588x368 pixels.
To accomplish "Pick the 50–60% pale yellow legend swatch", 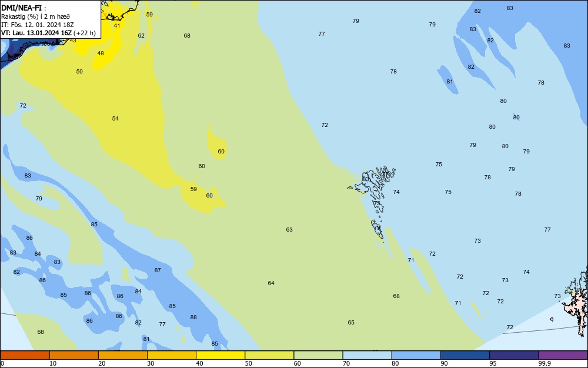I will 269,355.
